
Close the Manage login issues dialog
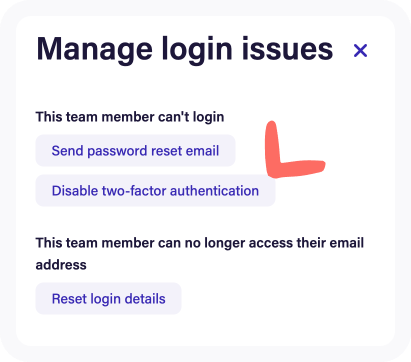tap(360, 51)
